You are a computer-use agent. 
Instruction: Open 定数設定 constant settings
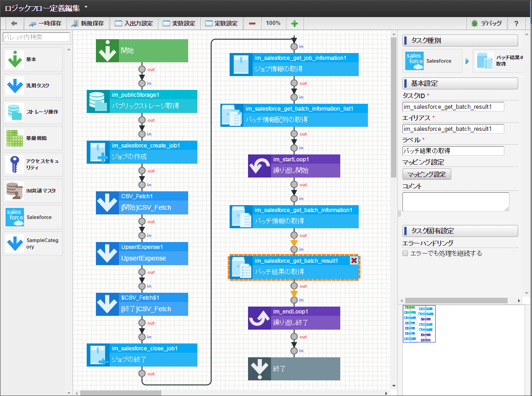click(x=221, y=24)
